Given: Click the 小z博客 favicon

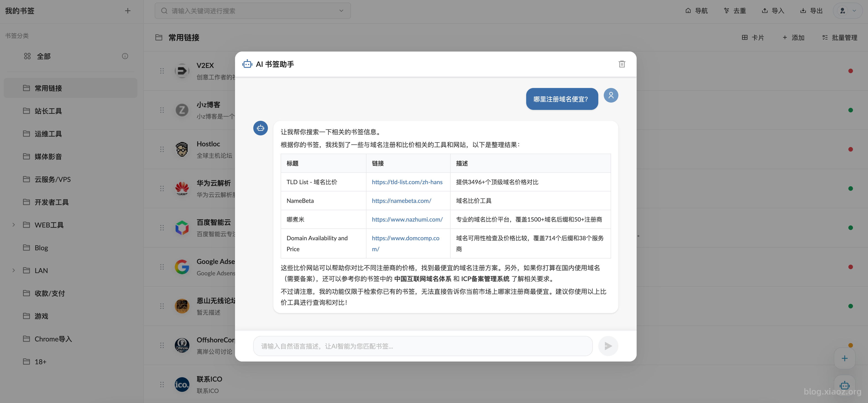Looking at the screenshot, I should pyautogui.click(x=182, y=110).
